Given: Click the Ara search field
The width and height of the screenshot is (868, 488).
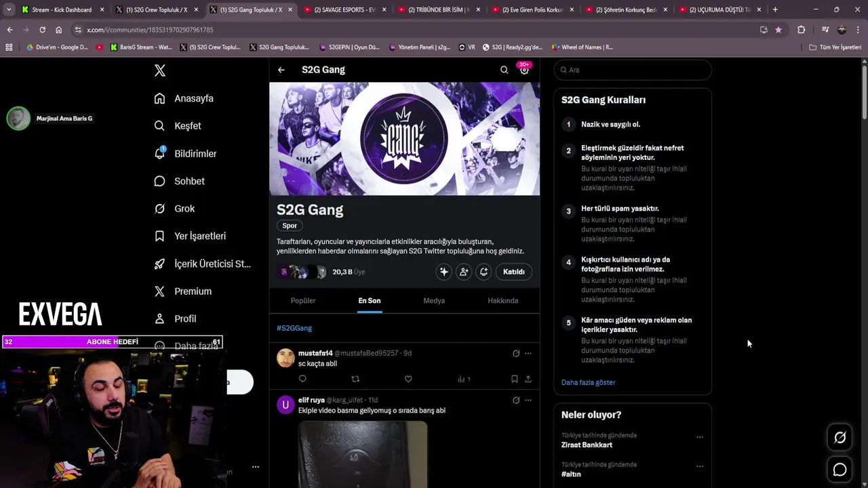Looking at the screenshot, I should coord(633,70).
